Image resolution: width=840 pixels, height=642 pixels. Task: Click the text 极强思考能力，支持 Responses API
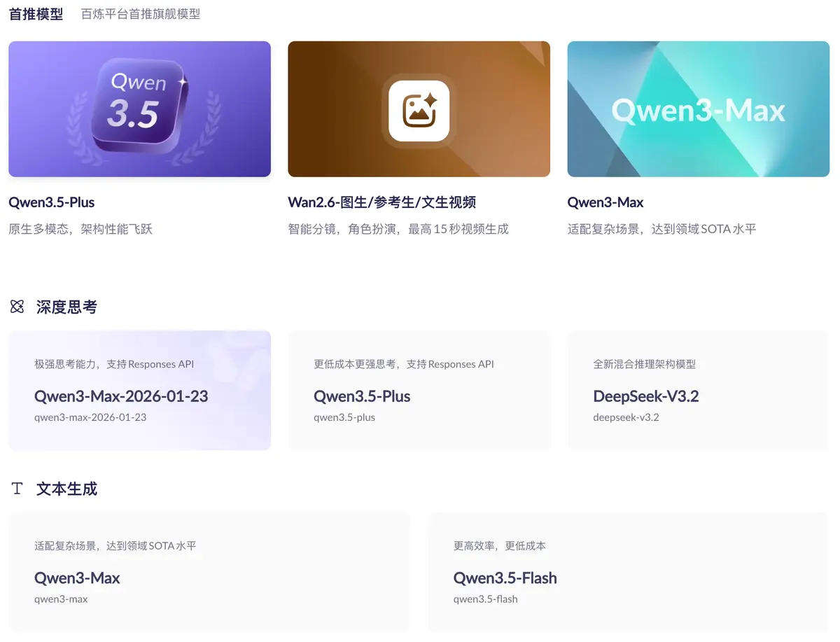point(114,364)
